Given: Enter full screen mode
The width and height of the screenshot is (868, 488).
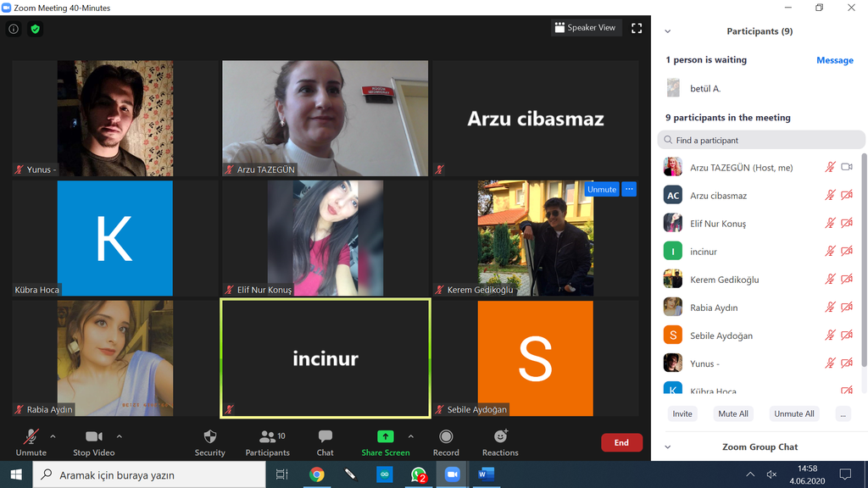Looking at the screenshot, I should point(637,28).
